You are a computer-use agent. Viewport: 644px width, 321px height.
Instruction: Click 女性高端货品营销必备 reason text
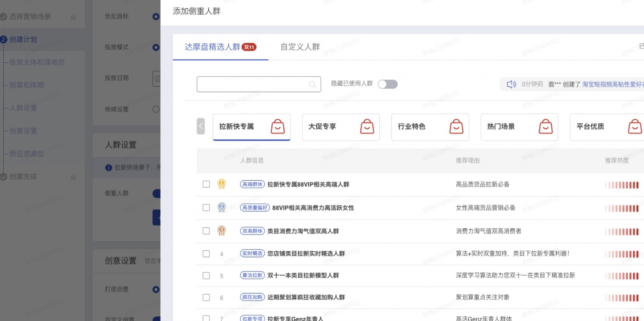click(x=486, y=207)
